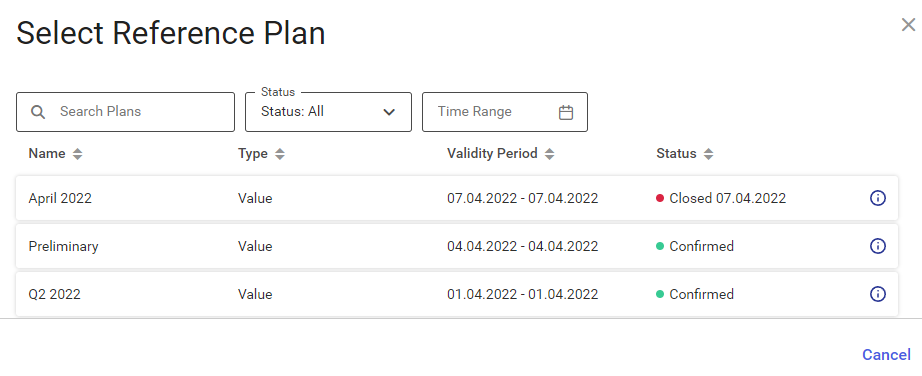
Task: Sort by Validity Period column arrows
Action: [549, 154]
